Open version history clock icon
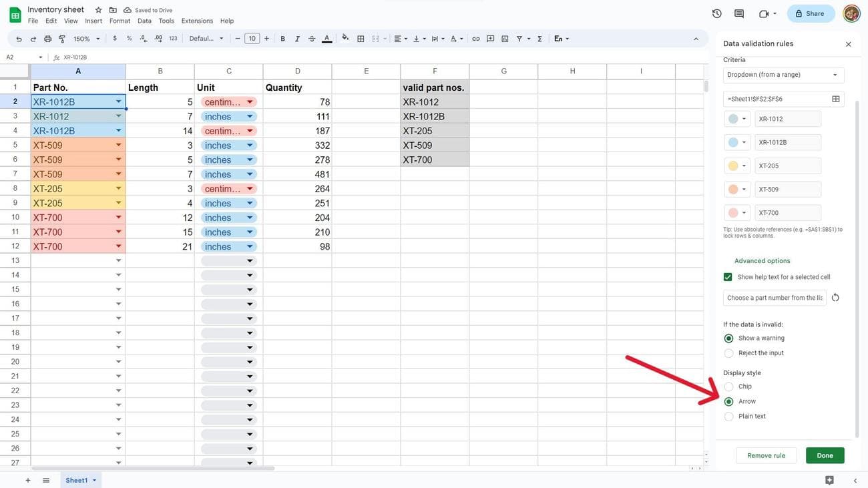868x488 pixels. pos(716,13)
